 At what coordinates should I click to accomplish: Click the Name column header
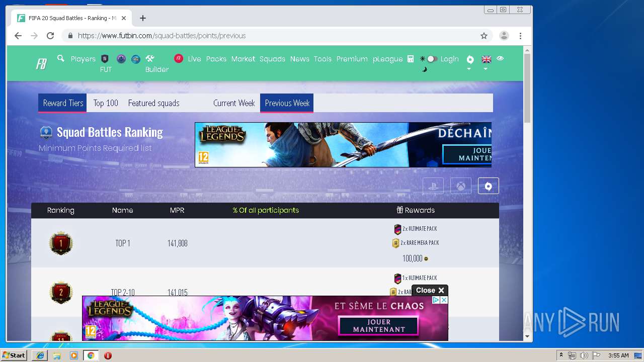(123, 210)
